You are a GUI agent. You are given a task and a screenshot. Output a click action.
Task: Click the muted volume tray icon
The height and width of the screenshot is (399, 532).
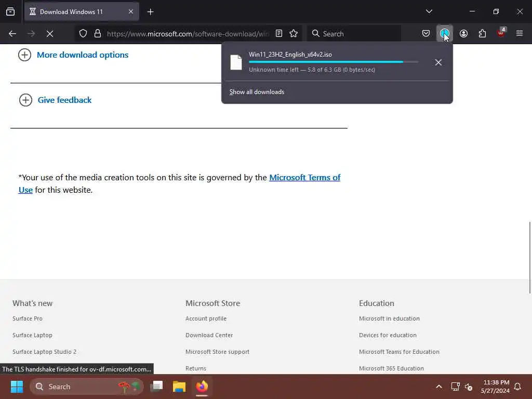[x=469, y=387]
